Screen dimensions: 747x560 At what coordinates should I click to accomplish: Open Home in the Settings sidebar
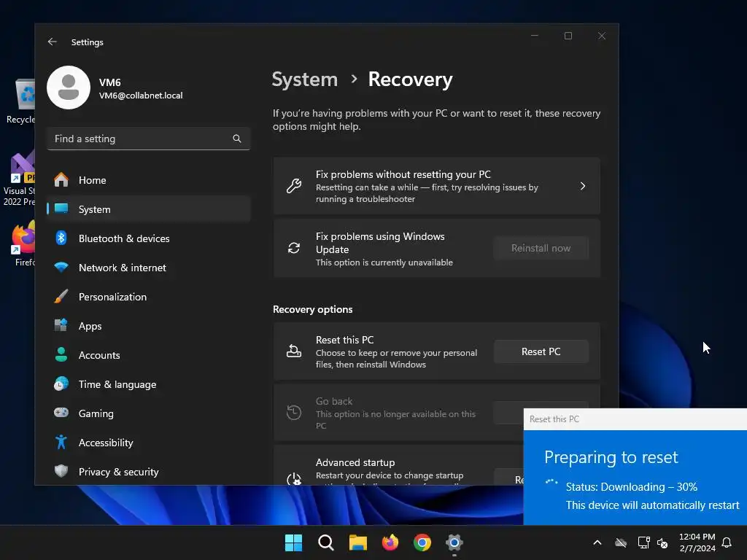tap(148, 180)
